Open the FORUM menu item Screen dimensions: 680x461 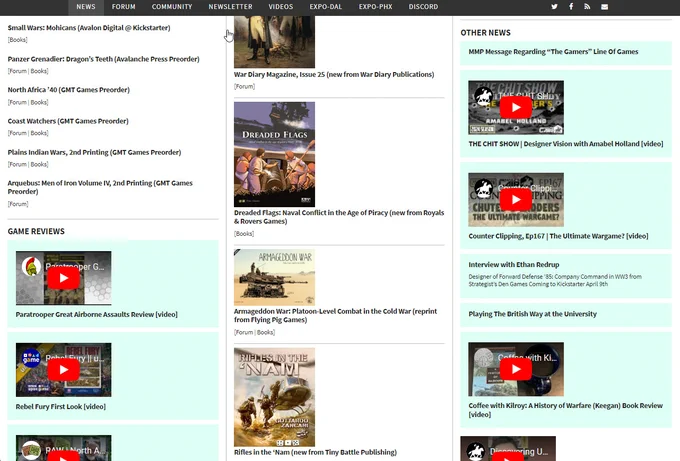click(124, 7)
